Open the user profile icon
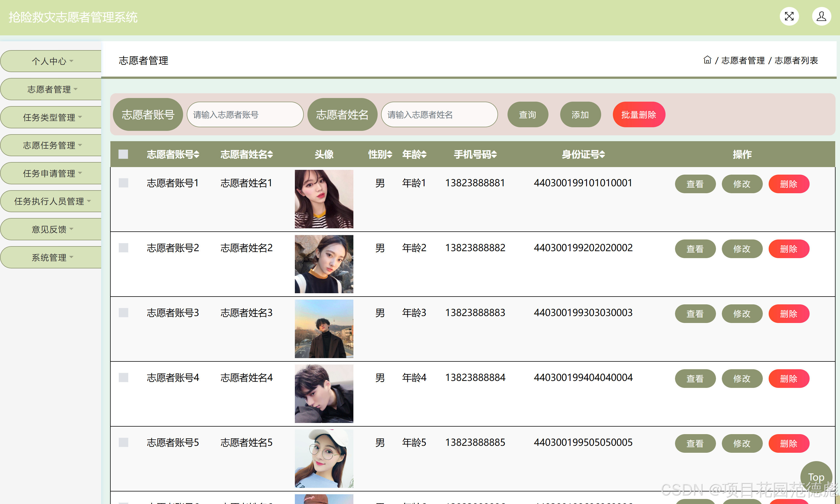 click(821, 16)
